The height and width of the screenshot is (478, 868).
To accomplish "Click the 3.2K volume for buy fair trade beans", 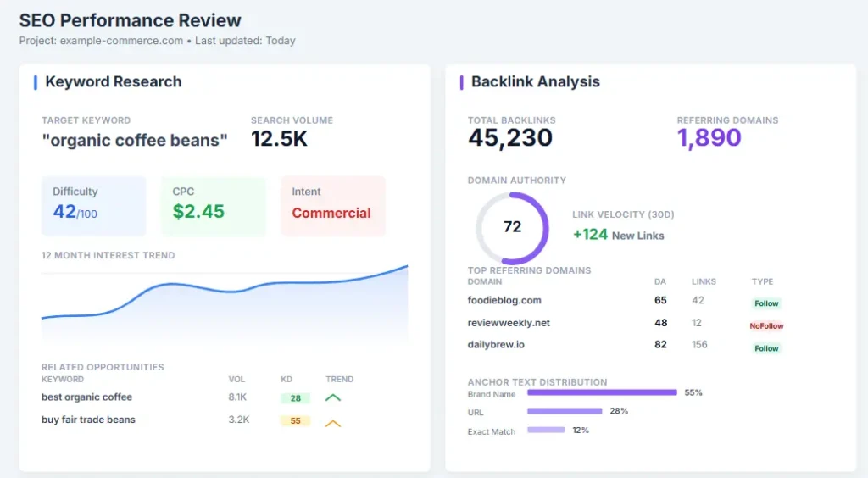I will tap(238, 420).
